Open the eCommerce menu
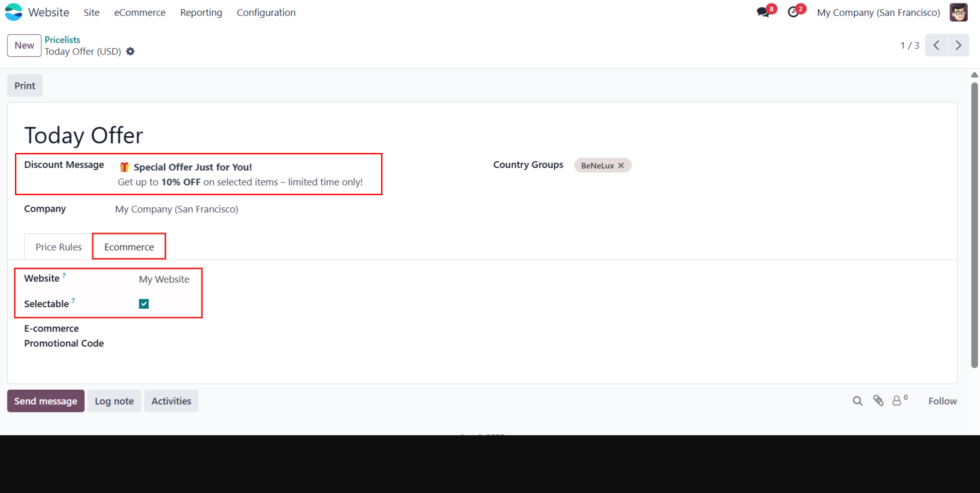This screenshot has width=980, height=493. coord(140,13)
